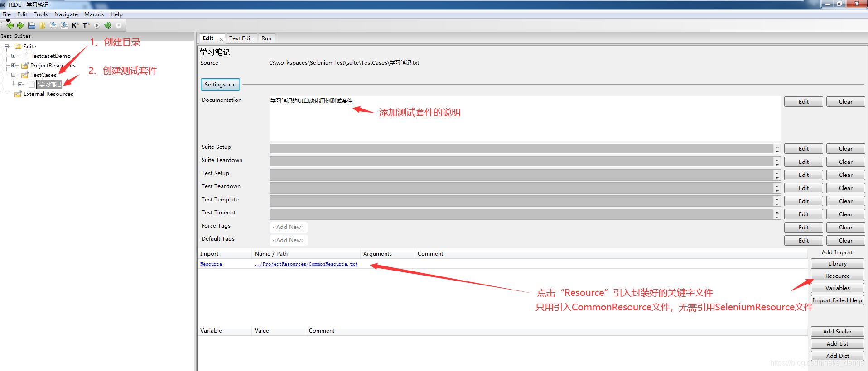Clear the Test Timeout setting
The height and width of the screenshot is (371, 868).
click(846, 214)
